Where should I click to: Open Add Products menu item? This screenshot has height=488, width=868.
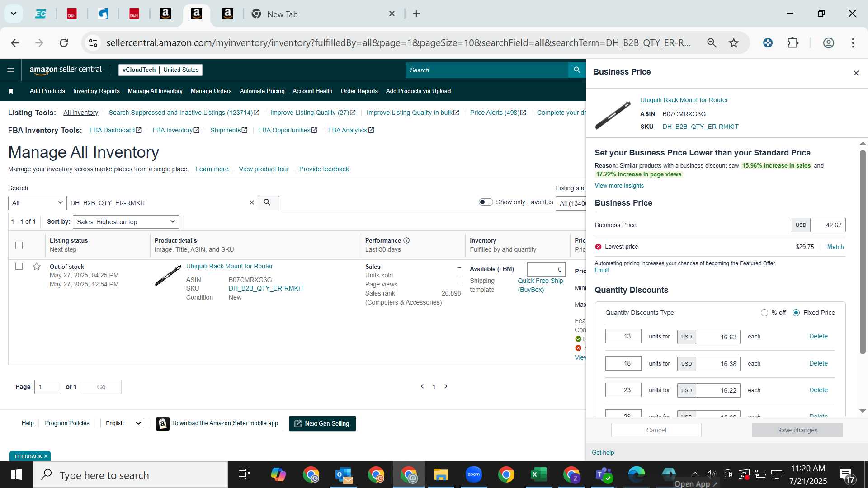click(x=47, y=91)
